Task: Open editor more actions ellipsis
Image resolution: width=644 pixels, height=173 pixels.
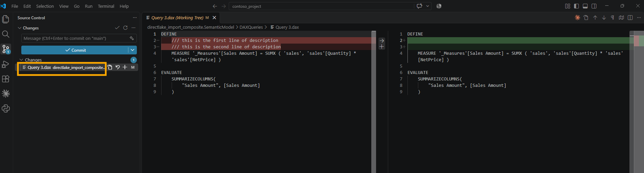Action: tap(639, 18)
